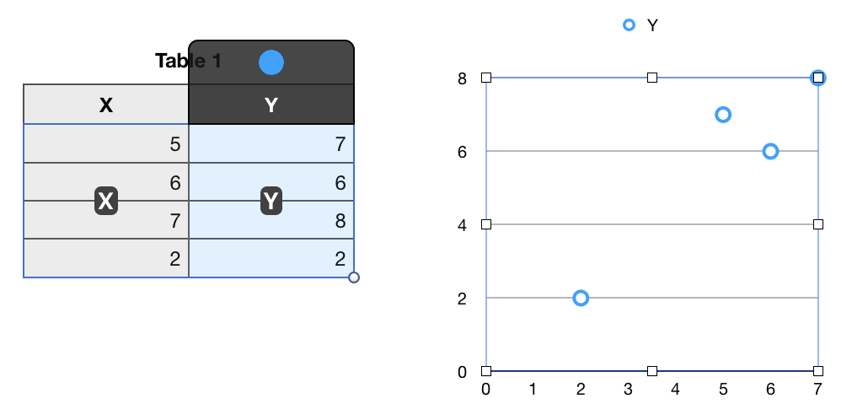868x420 pixels.
Task: Click the chart's bottom-middle square selection handle
Action: point(652,371)
